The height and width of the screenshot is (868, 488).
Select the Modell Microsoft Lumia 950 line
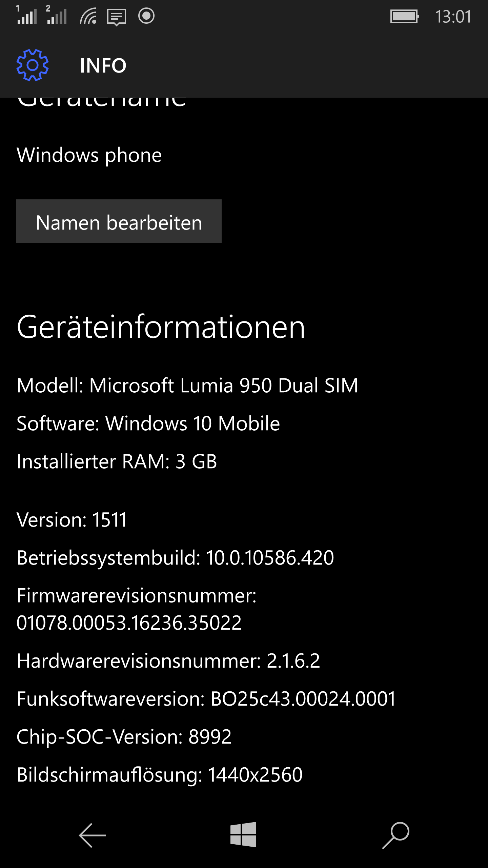coord(187,386)
